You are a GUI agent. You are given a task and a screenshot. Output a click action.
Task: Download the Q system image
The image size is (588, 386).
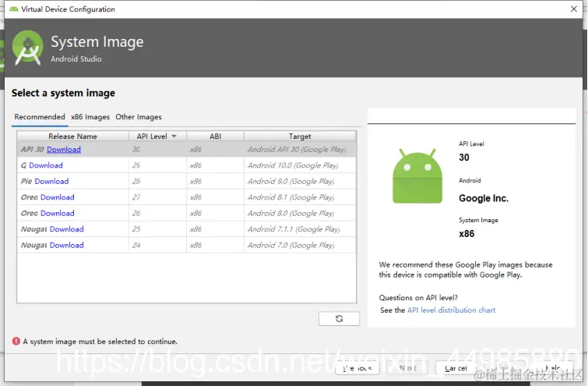pos(46,165)
